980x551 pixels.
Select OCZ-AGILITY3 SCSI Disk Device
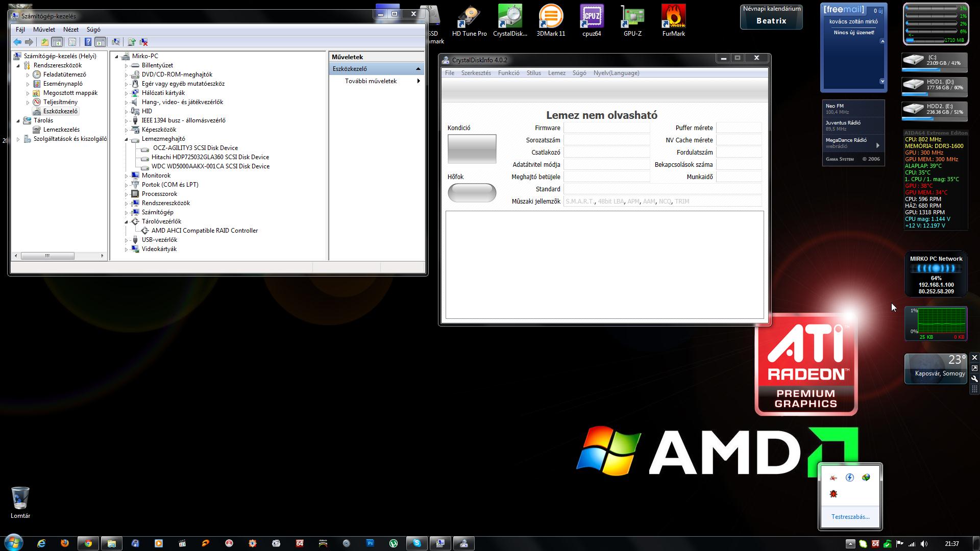tap(195, 148)
